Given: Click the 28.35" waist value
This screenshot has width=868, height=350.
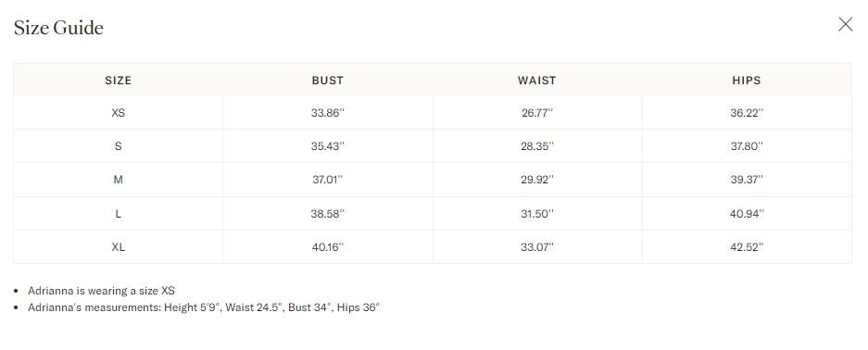Looking at the screenshot, I should click(537, 146).
